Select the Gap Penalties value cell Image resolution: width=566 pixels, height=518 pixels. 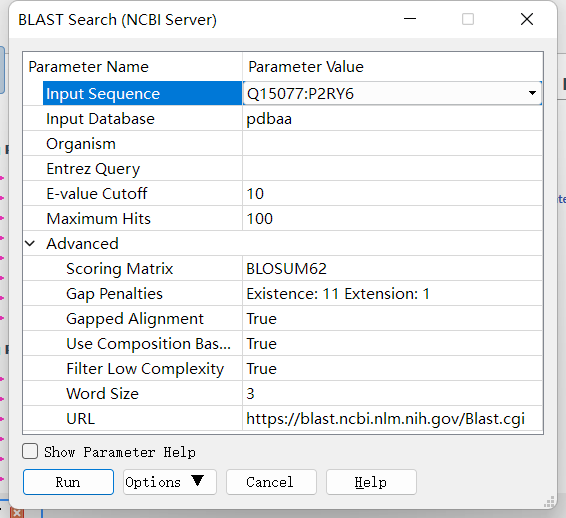392,293
